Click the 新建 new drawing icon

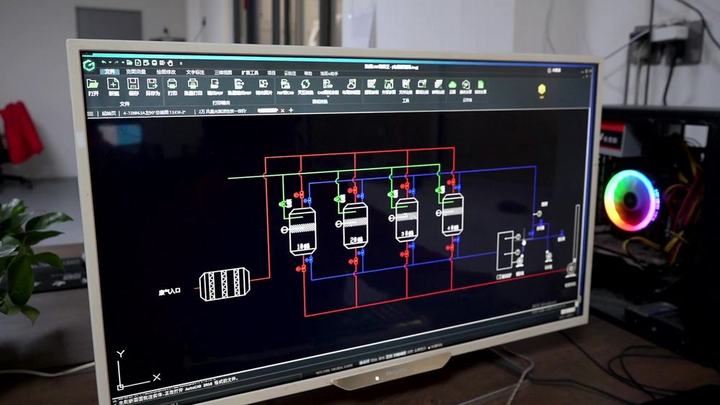tap(113, 84)
